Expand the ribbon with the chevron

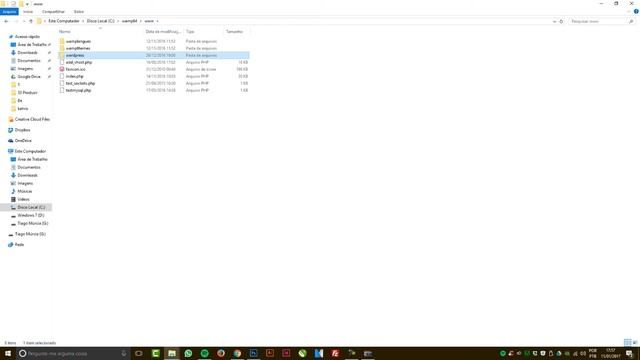(x=629, y=11)
